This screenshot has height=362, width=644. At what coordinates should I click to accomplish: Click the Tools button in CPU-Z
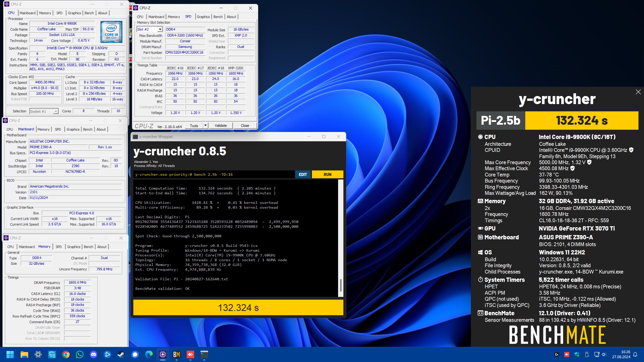click(194, 125)
